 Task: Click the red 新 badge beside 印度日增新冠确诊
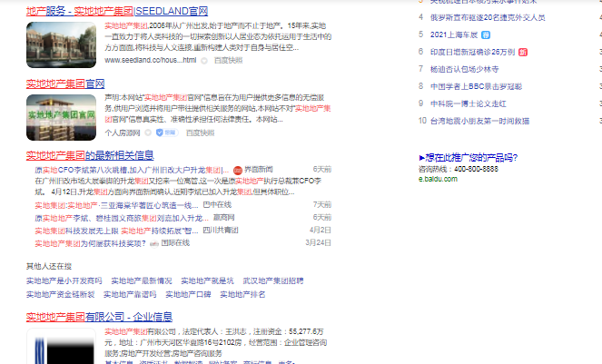523,53
